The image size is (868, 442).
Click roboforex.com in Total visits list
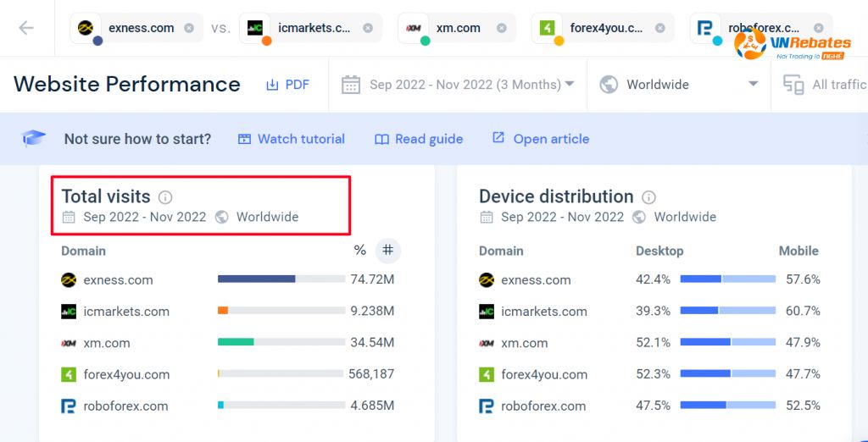pos(125,406)
